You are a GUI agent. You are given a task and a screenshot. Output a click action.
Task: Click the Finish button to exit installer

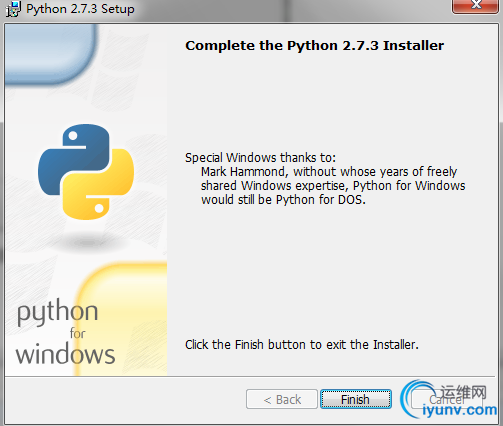[x=356, y=399]
